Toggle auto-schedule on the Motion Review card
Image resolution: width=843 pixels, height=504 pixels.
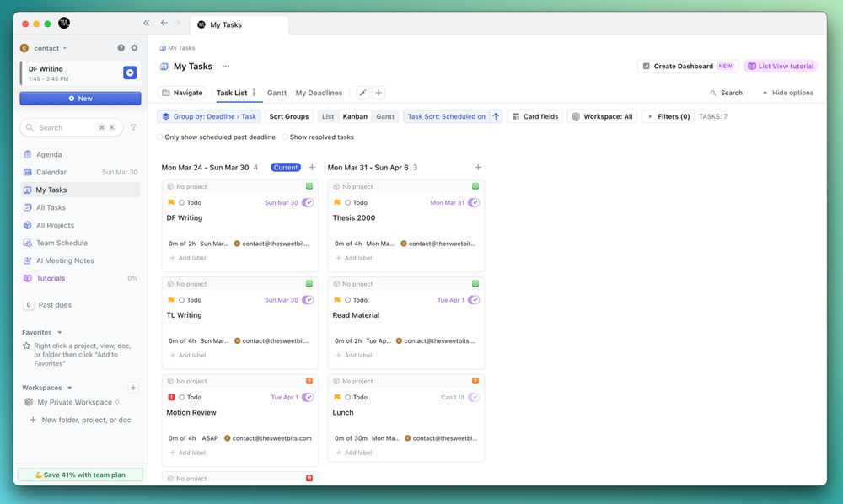308,397
